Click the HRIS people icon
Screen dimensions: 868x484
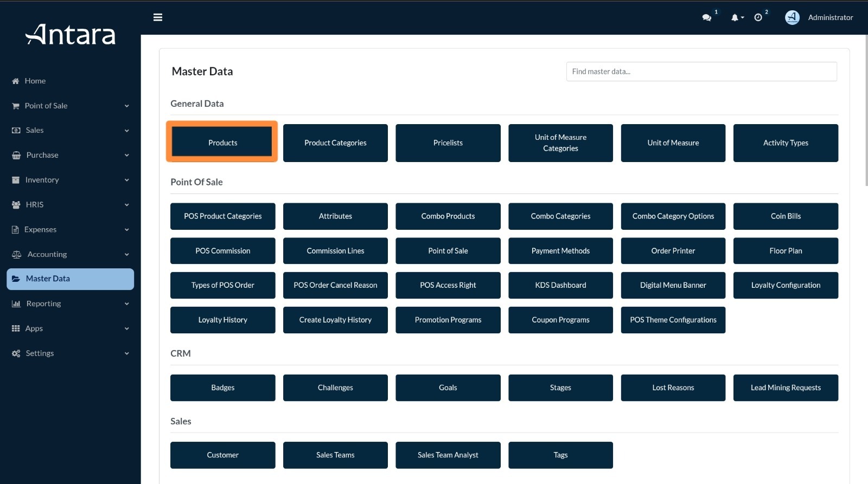point(16,205)
